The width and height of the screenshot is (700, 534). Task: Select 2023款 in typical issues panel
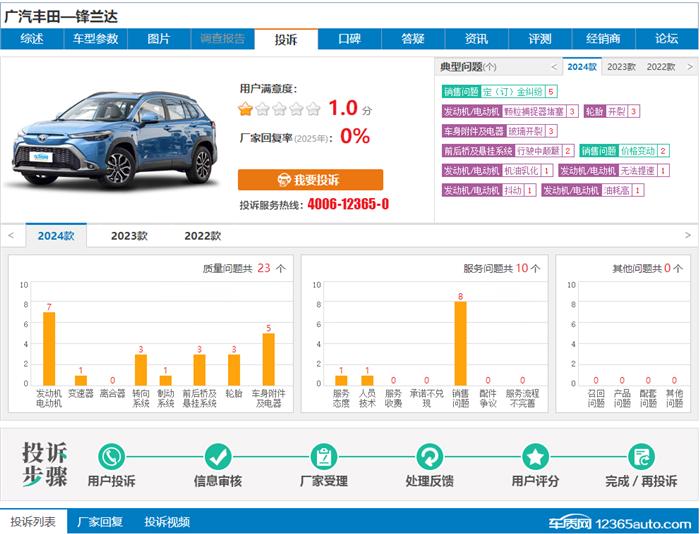pos(621,67)
